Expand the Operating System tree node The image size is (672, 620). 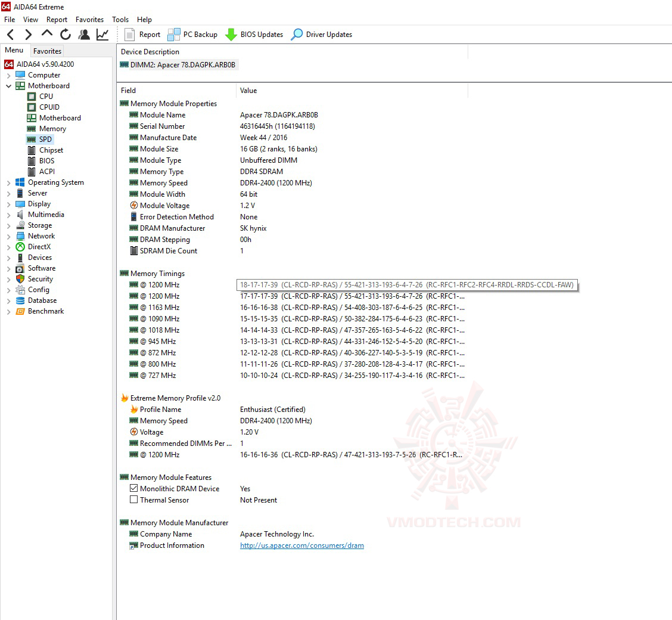click(8, 182)
